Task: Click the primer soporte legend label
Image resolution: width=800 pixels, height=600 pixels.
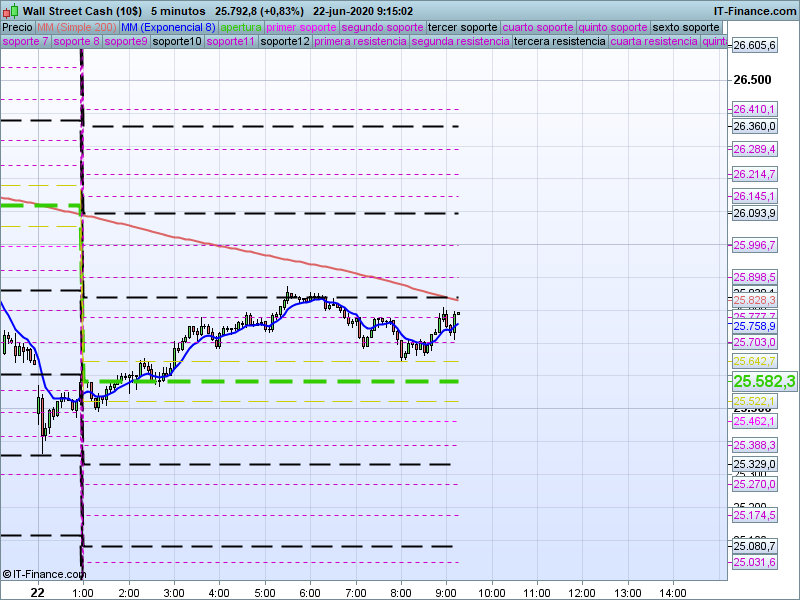Action: point(302,27)
